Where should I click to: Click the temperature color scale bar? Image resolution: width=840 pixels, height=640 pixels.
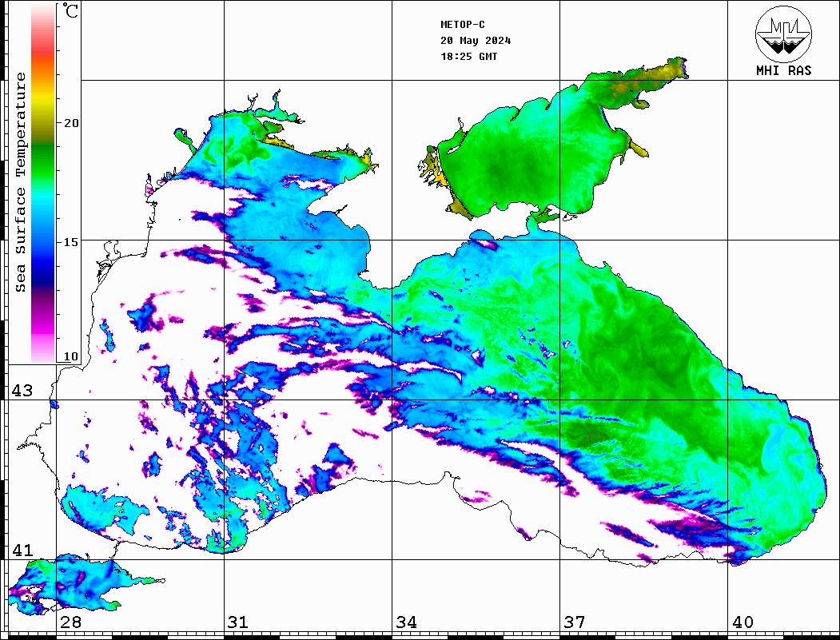point(43,184)
